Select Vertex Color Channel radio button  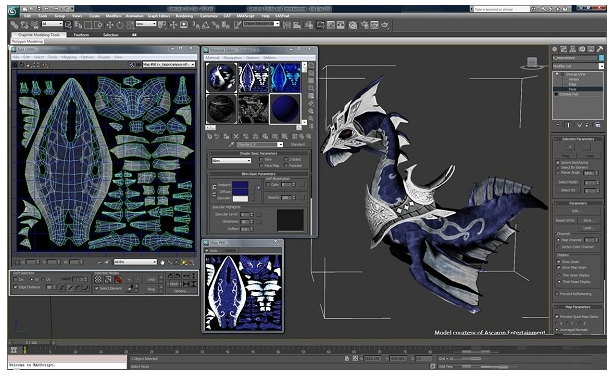pyautogui.click(x=558, y=247)
